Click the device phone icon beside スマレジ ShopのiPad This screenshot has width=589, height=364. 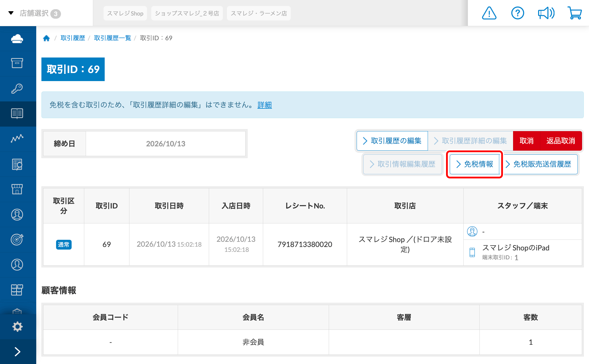coord(472,252)
